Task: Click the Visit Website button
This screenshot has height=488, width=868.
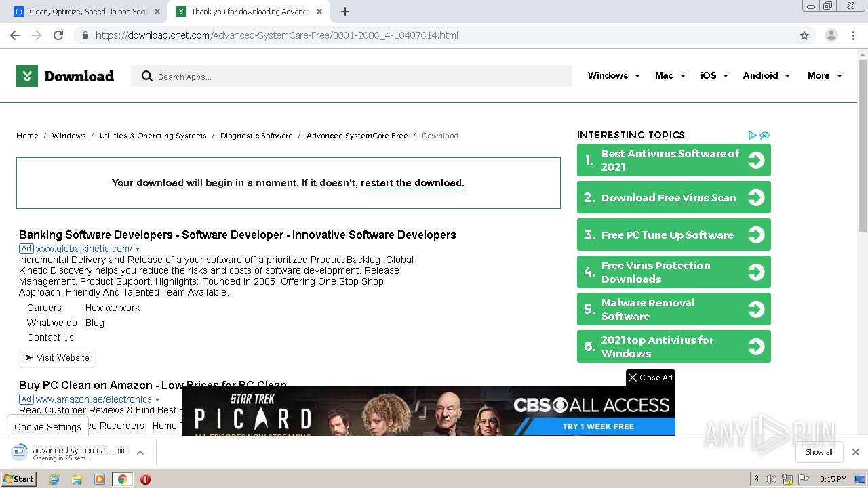Action: [58, 357]
